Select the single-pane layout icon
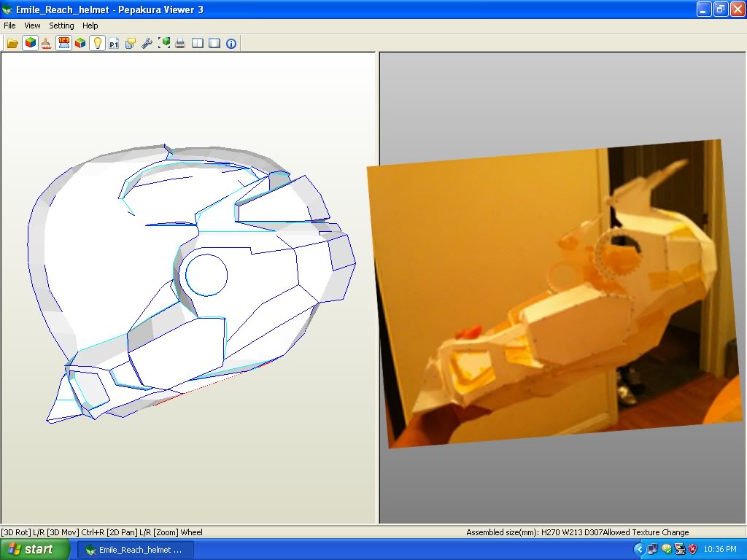Viewport: 747px width, 560px height. click(x=214, y=43)
